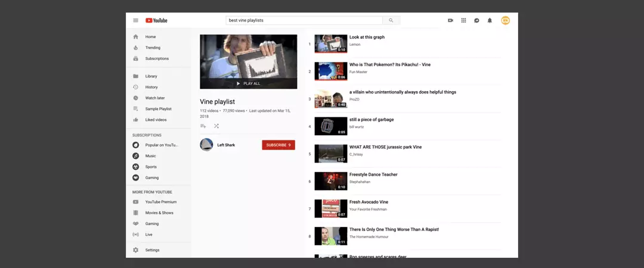Shuffle the Vine playlist
644x268 pixels.
tap(216, 126)
